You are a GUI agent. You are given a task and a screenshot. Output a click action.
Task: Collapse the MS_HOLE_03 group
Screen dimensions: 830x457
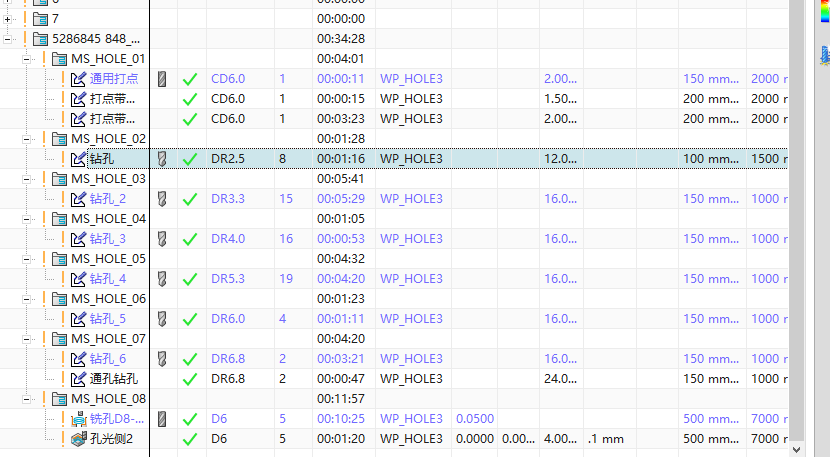pos(26,180)
